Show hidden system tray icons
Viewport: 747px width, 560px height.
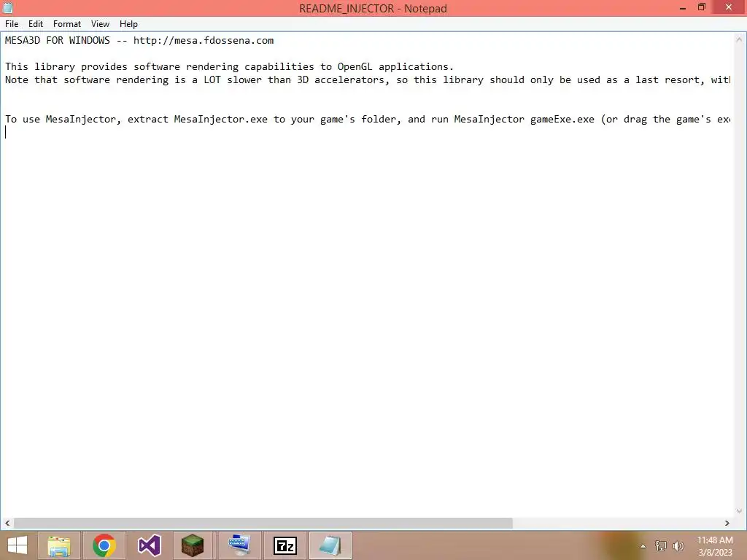point(643,546)
